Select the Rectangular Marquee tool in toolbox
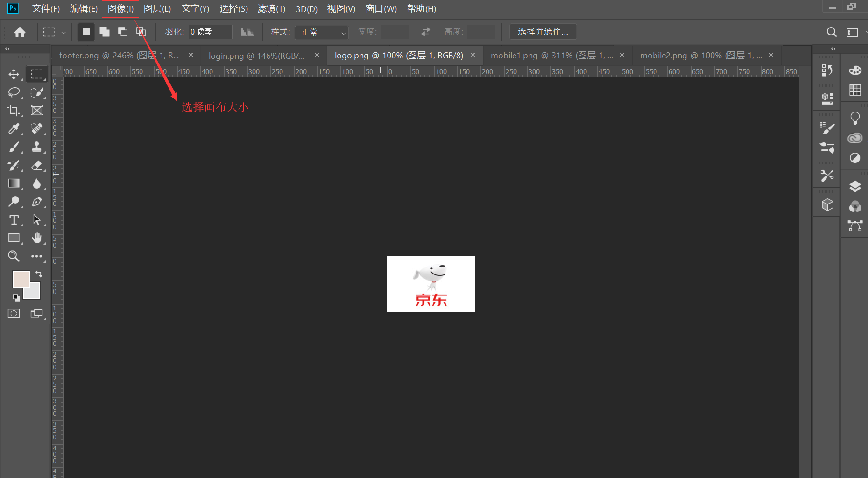Image resolution: width=868 pixels, height=478 pixels. (x=37, y=74)
